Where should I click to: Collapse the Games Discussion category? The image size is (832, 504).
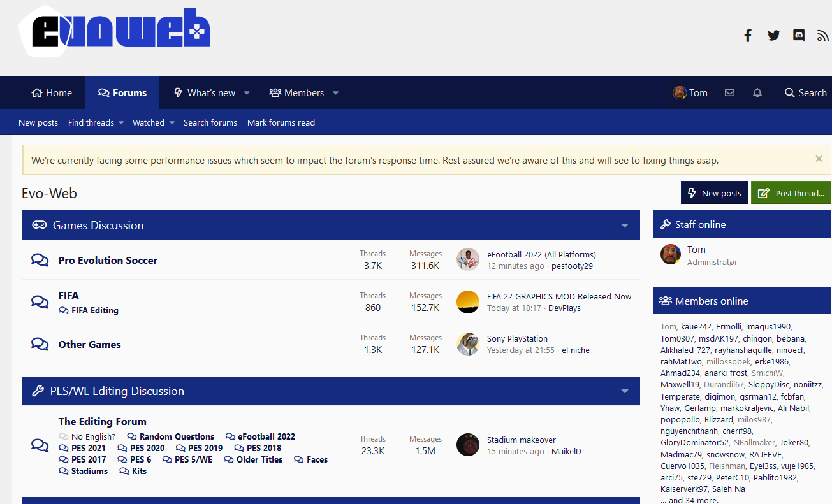point(625,226)
